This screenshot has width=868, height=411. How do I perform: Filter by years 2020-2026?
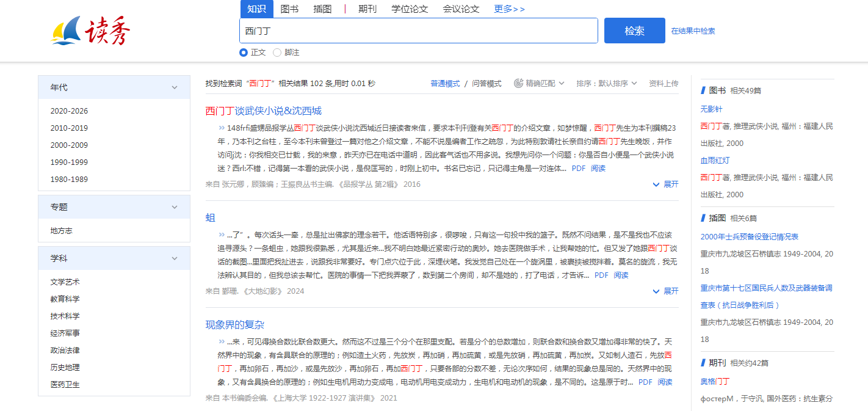(x=69, y=111)
